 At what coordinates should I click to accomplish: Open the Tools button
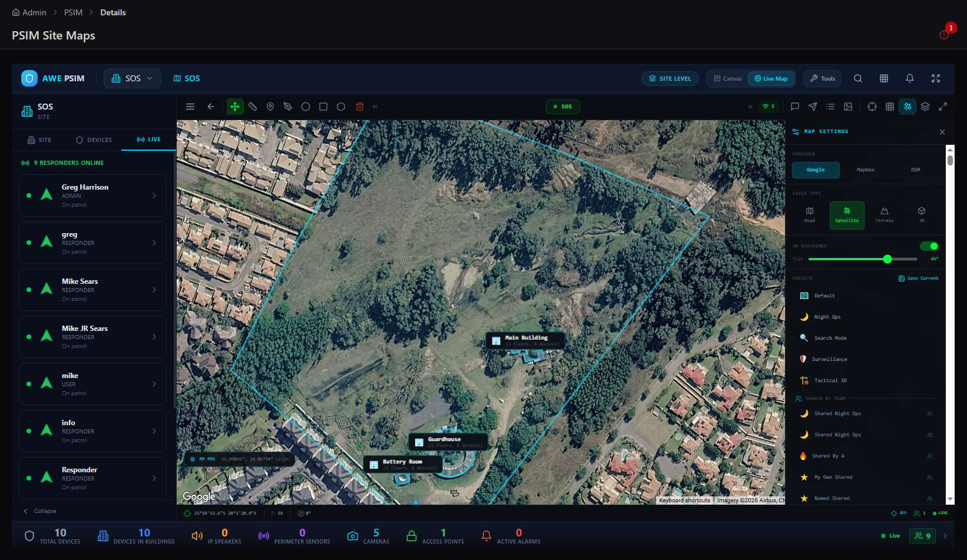click(823, 78)
